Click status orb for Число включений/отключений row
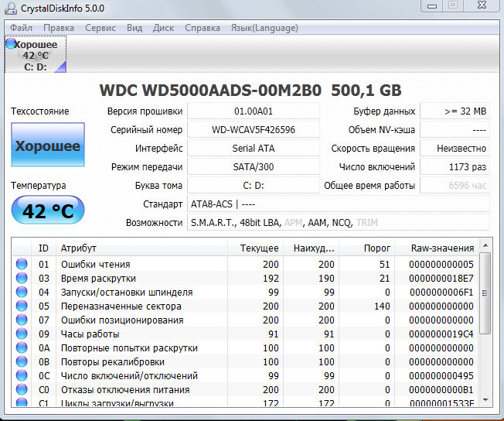 pyautogui.click(x=22, y=375)
